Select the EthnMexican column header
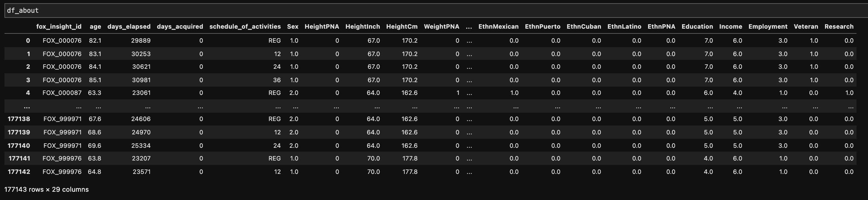 pos(498,27)
